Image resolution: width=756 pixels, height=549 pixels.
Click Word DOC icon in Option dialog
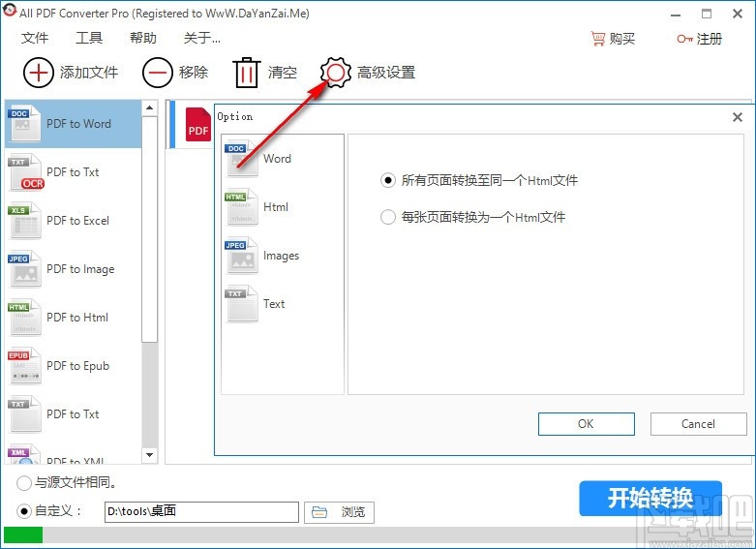[242, 158]
